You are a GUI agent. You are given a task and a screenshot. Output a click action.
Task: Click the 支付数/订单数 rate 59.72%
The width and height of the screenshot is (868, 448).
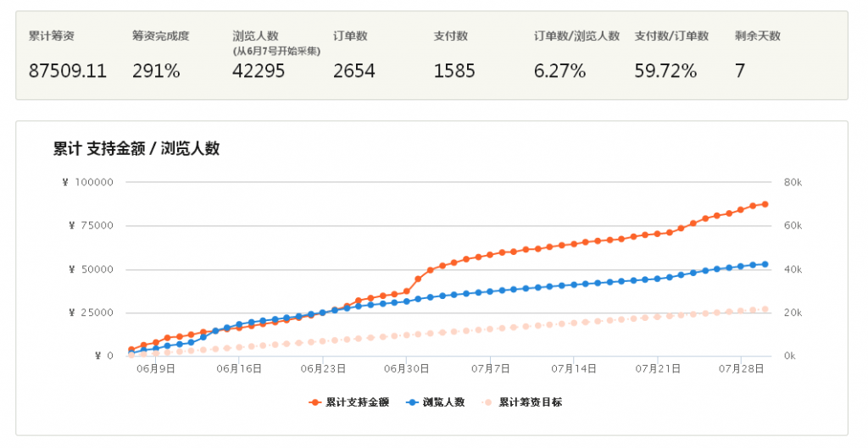(x=665, y=71)
